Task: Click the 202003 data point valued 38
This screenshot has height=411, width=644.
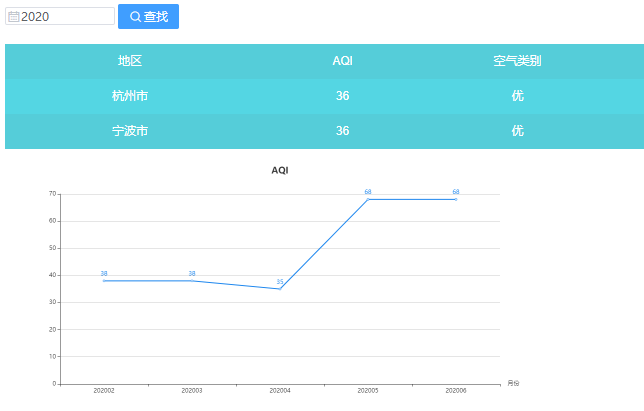Action: click(192, 281)
